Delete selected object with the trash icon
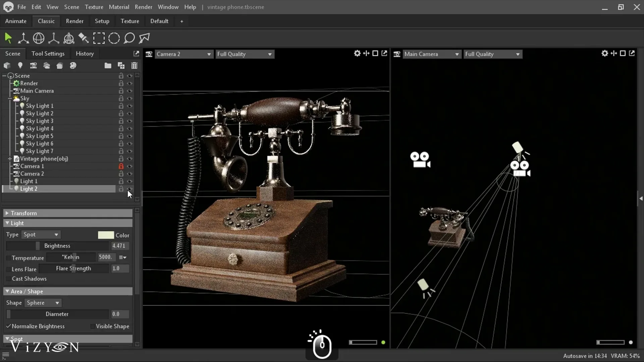Viewport: 644px width, 362px height. (x=134, y=65)
